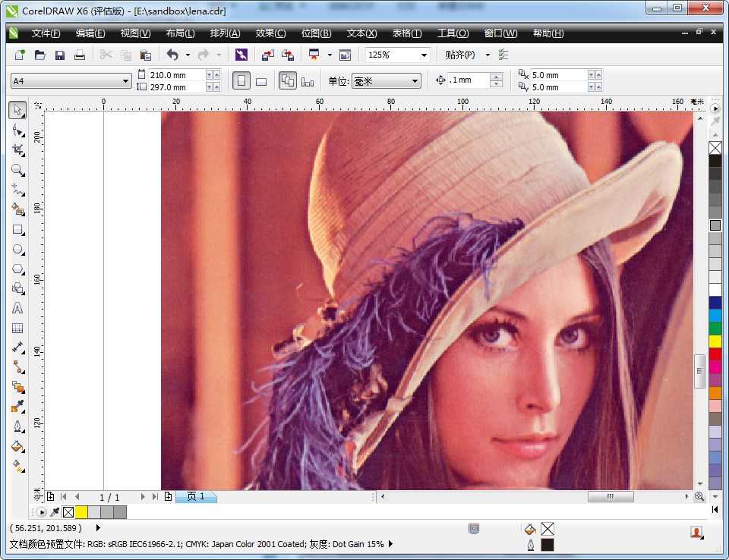This screenshot has width=729, height=560.
Task: Expand the cursor coordinates status arrow
Action: tap(98, 527)
